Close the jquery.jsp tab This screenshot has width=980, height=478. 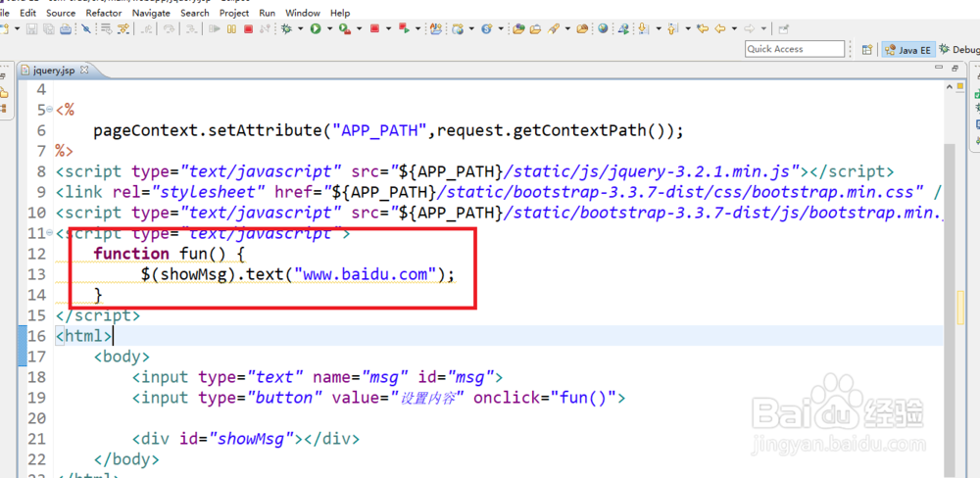coord(84,70)
